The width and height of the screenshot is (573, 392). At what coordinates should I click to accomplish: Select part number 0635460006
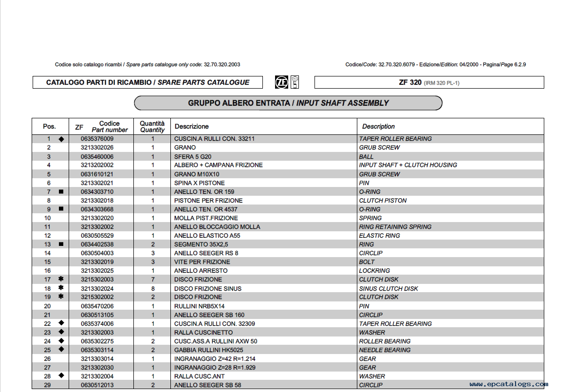pyautogui.click(x=97, y=156)
